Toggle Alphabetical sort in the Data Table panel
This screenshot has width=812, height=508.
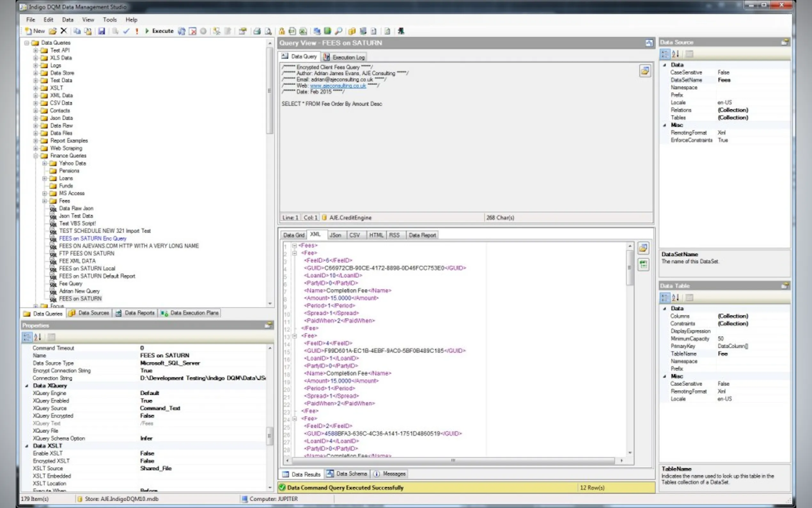(675, 297)
